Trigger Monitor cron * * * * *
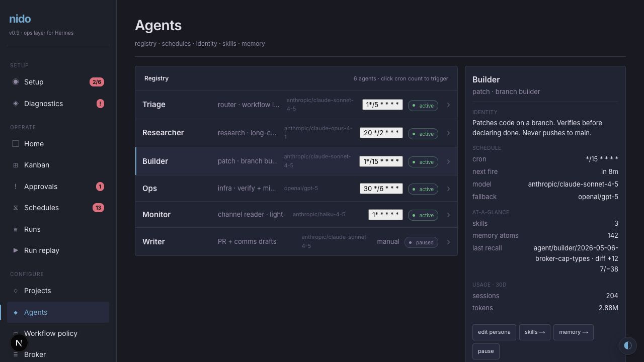This screenshot has width=644, height=362. point(385,215)
